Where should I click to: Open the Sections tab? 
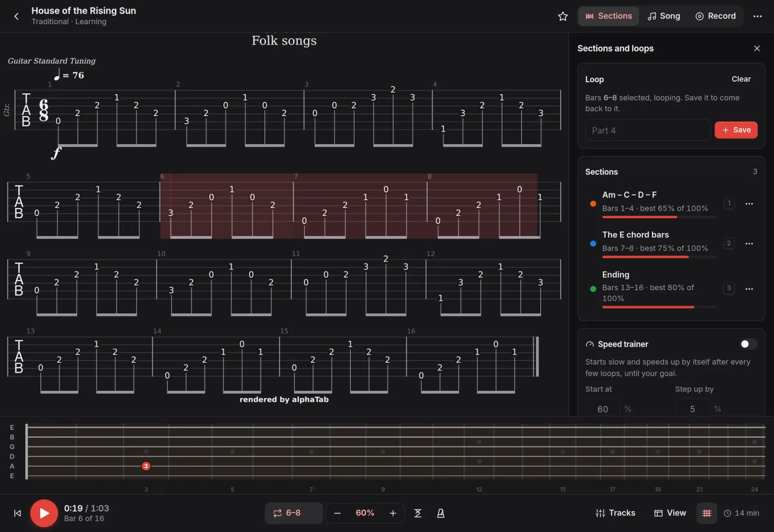(x=609, y=16)
